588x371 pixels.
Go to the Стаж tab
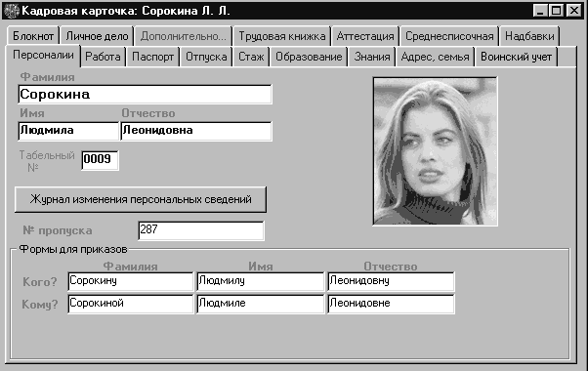coord(251,57)
